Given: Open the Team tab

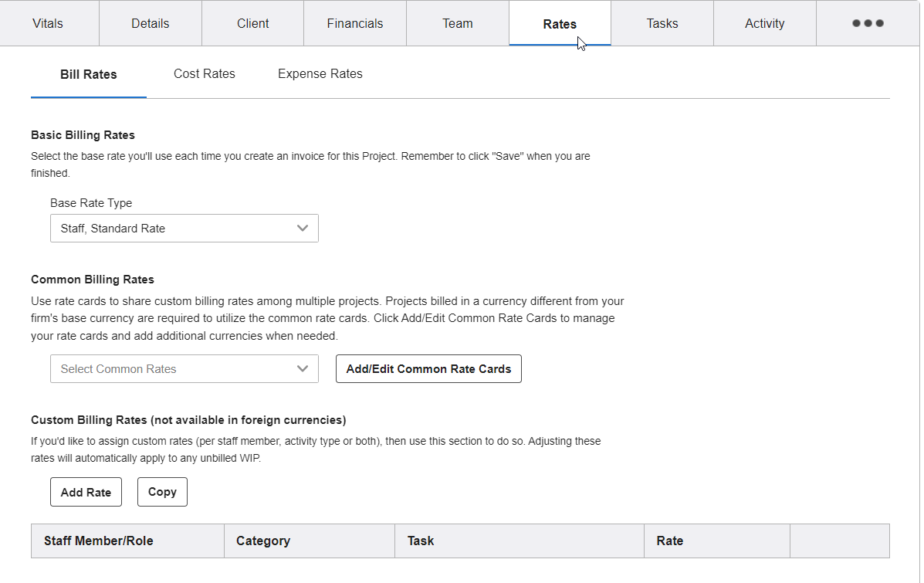Looking at the screenshot, I should coord(457,23).
